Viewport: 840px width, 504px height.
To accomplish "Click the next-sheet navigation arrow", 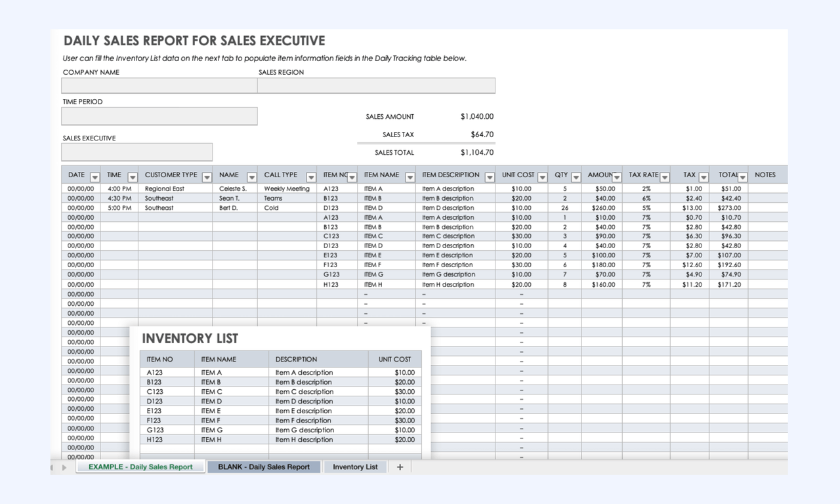I will tap(64, 467).
